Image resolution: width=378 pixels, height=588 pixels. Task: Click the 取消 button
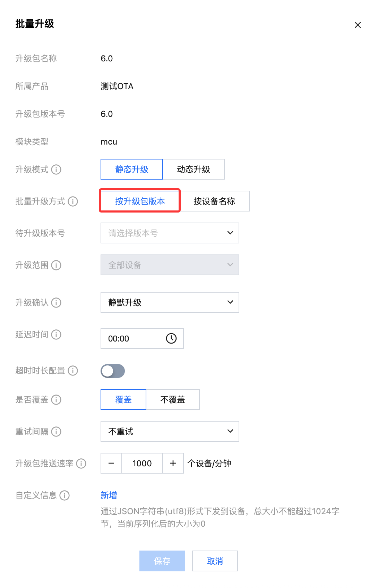pyautogui.click(x=215, y=561)
